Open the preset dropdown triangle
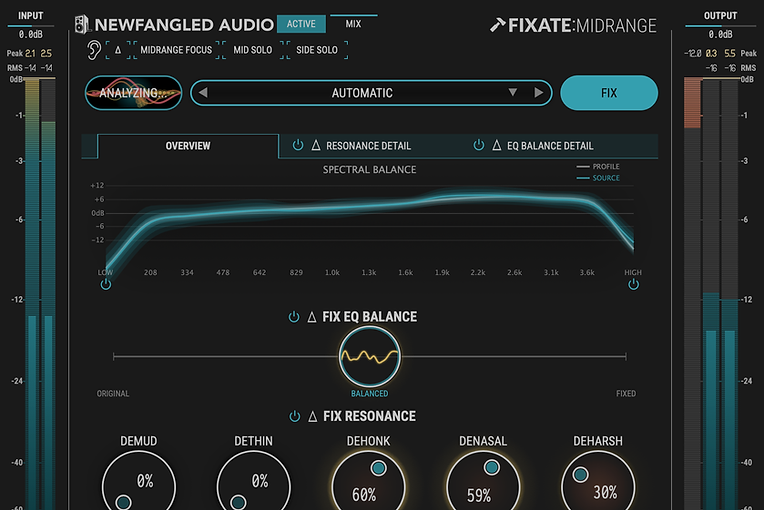Screen dimensions: 764x510 (x=513, y=92)
